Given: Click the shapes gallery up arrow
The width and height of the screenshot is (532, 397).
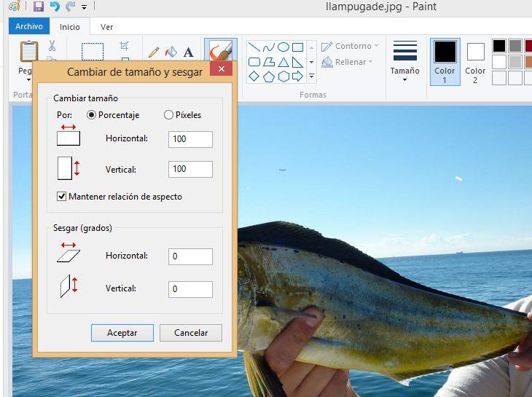Looking at the screenshot, I should point(311,47).
